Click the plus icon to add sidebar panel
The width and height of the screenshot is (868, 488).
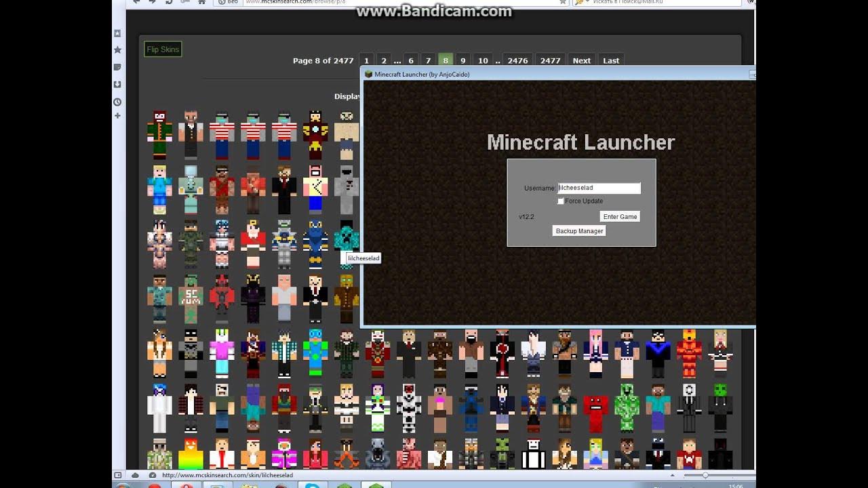tap(117, 116)
